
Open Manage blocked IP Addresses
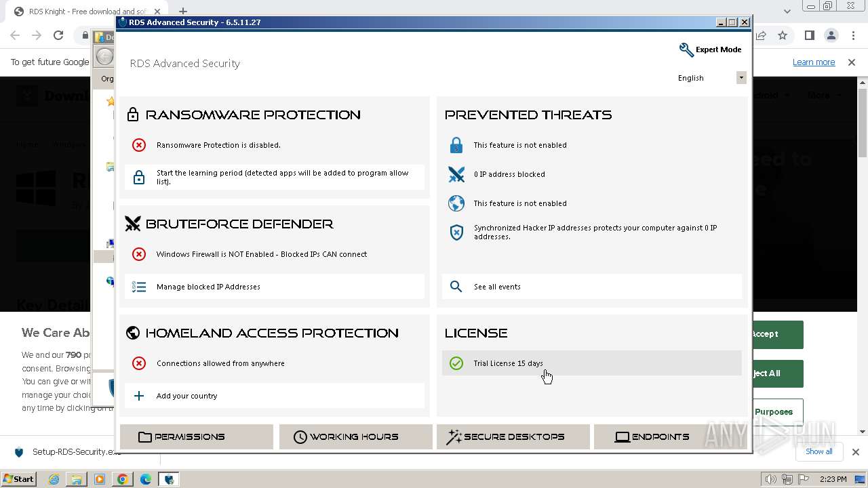point(275,287)
